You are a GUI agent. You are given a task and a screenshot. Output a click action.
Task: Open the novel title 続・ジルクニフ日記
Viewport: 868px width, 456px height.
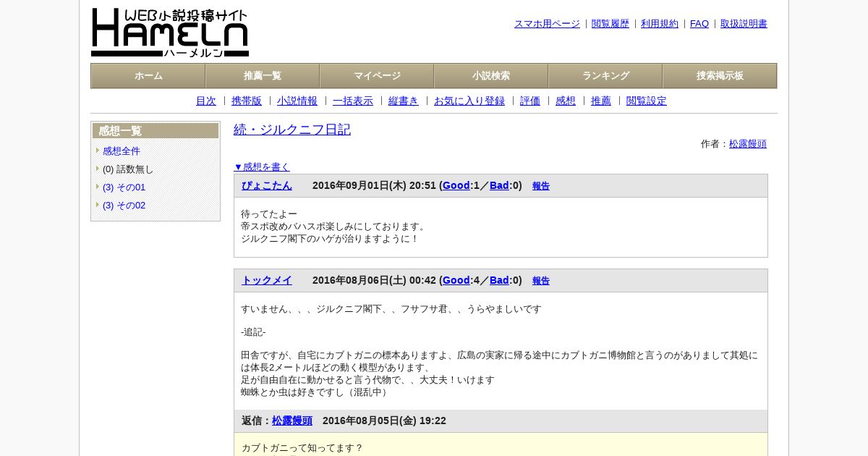(x=292, y=130)
